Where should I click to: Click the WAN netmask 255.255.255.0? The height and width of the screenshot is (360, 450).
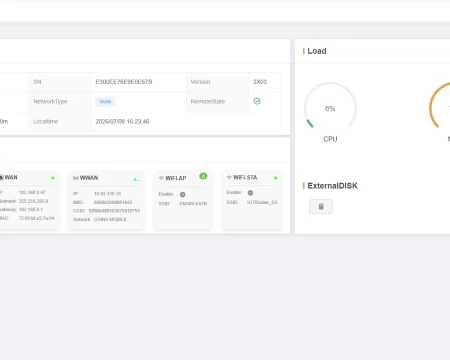[33, 201]
